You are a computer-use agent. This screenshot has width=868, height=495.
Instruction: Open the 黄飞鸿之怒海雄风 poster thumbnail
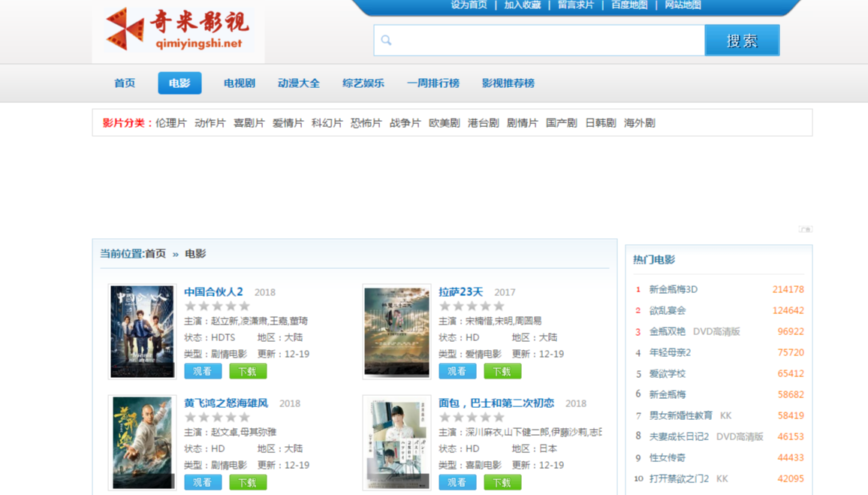[x=142, y=442]
